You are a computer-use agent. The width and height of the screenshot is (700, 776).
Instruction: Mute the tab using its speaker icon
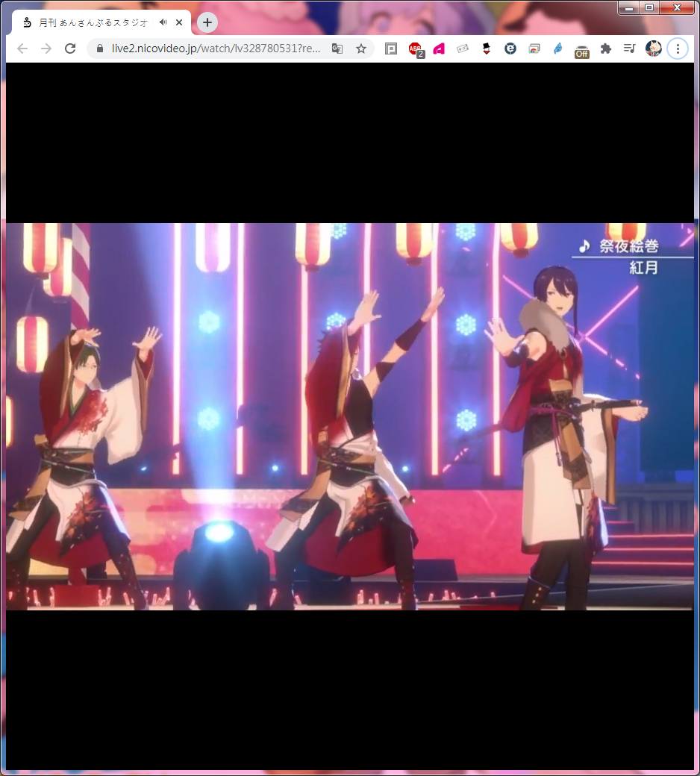[163, 22]
